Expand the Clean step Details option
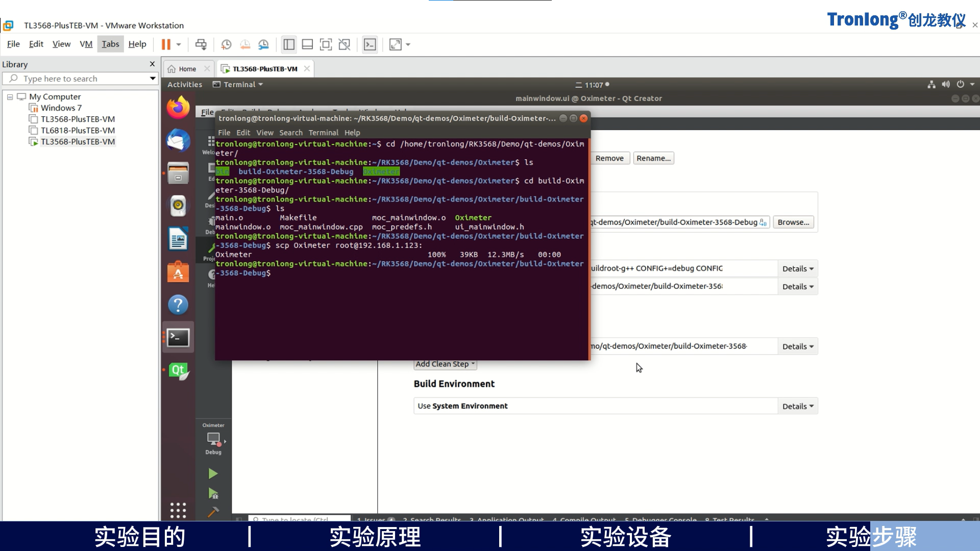The image size is (980, 551). tap(797, 346)
